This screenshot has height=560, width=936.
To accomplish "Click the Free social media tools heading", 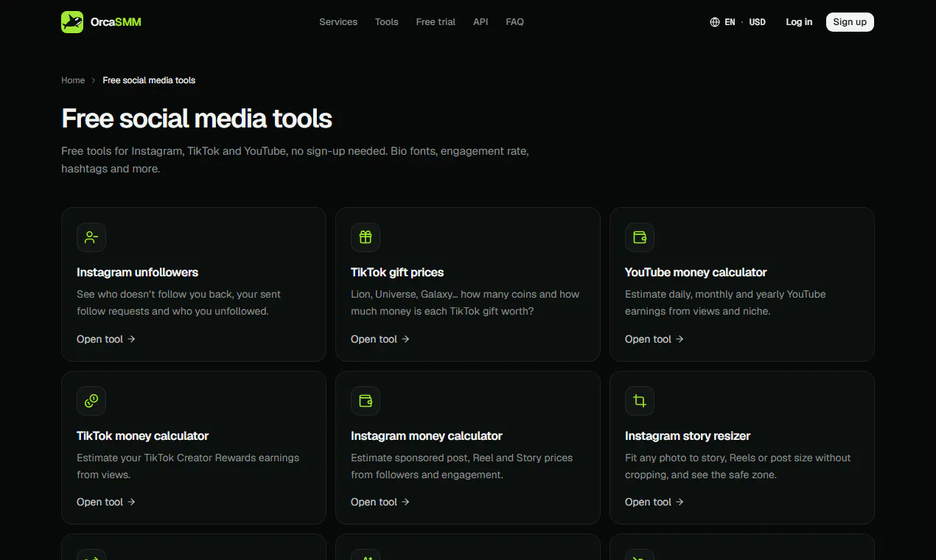I will (x=197, y=119).
